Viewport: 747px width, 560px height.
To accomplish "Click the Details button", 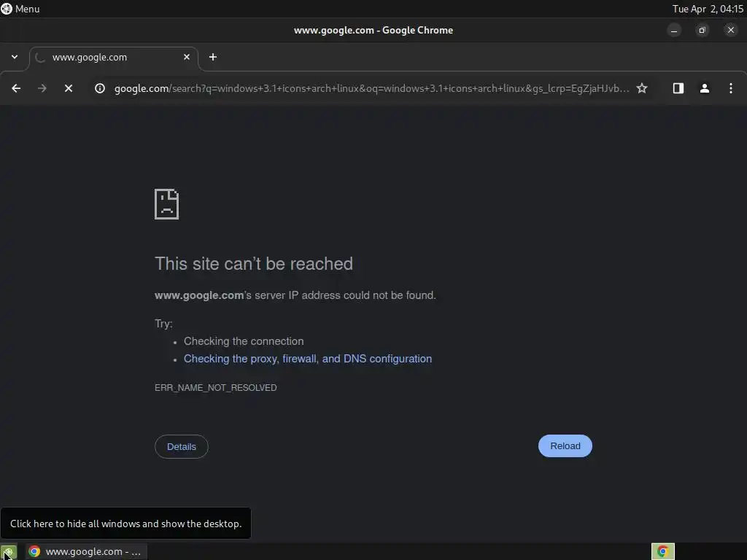I will [182, 447].
